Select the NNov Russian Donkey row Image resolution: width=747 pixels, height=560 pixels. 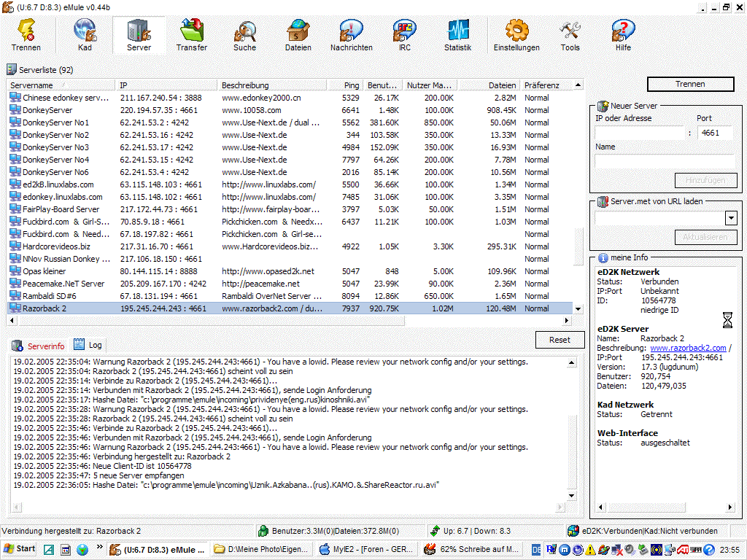point(290,259)
